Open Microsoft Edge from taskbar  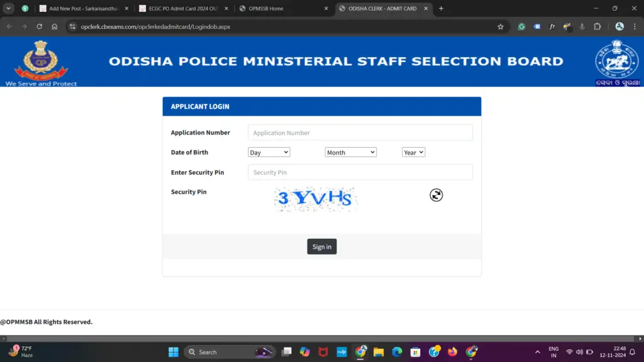click(397, 352)
